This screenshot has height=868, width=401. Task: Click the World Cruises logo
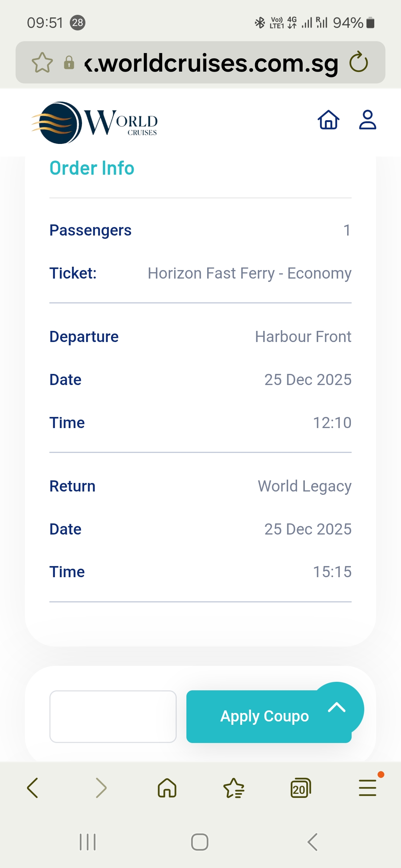click(95, 122)
